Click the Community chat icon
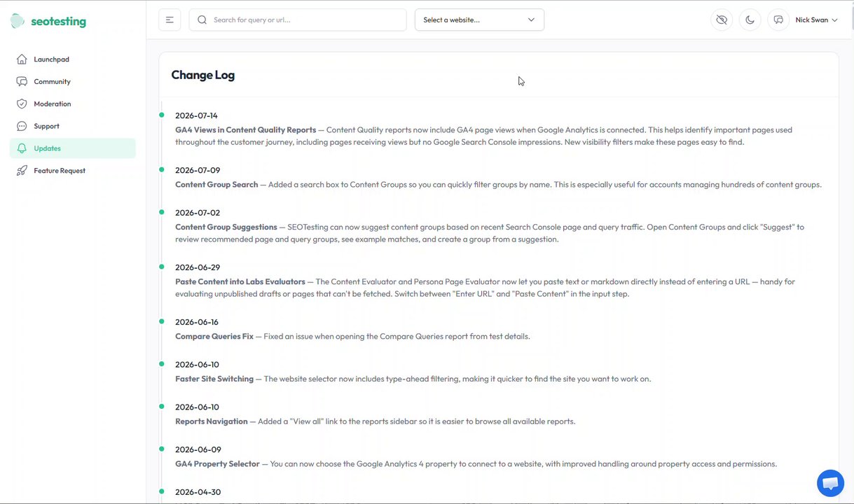Viewport: 854px width, 504px height. pos(22,82)
